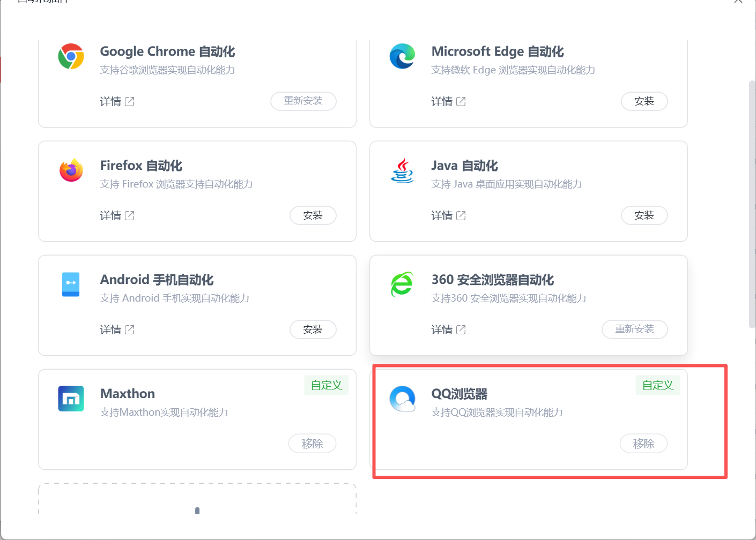The height and width of the screenshot is (540, 756).
Task: Install the Java automation plugin
Action: tap(644, 215)
